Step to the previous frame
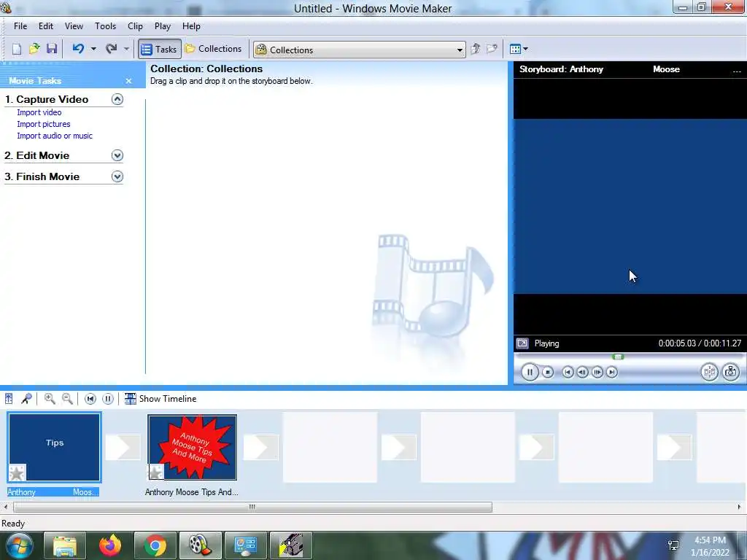Viewport: 747px width, 560px height. click(x=582, y=372)
